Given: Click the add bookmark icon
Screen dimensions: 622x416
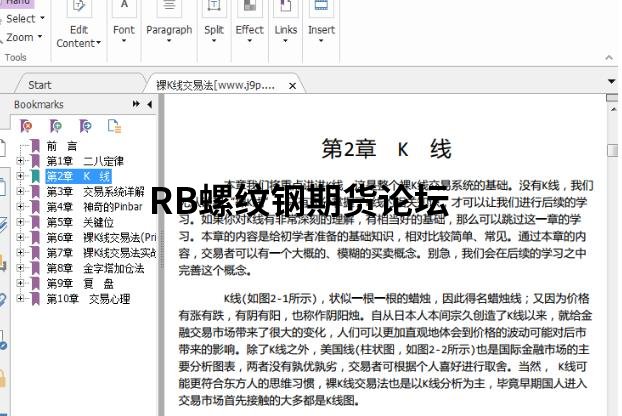Looking at the screenshot, I should [56, 126].
